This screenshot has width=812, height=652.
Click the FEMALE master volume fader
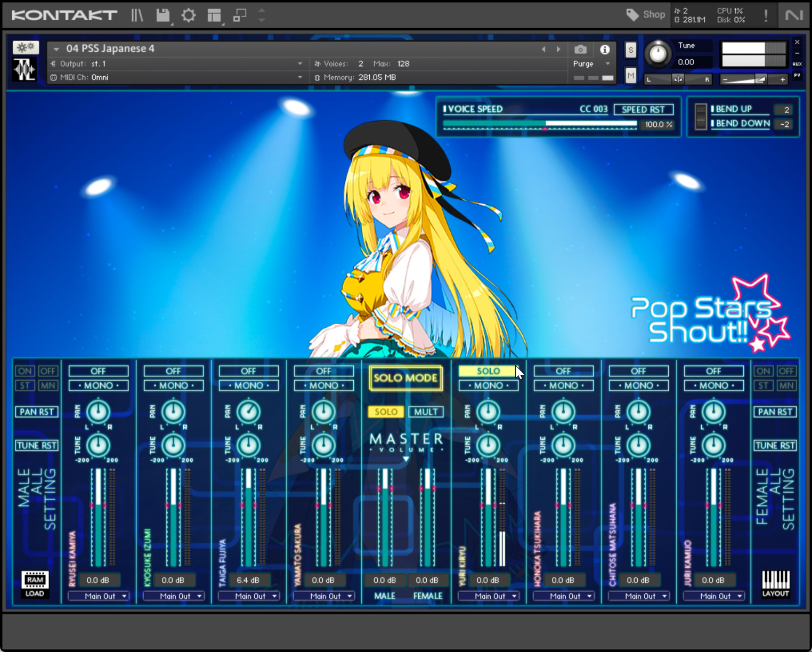(427, 517)
